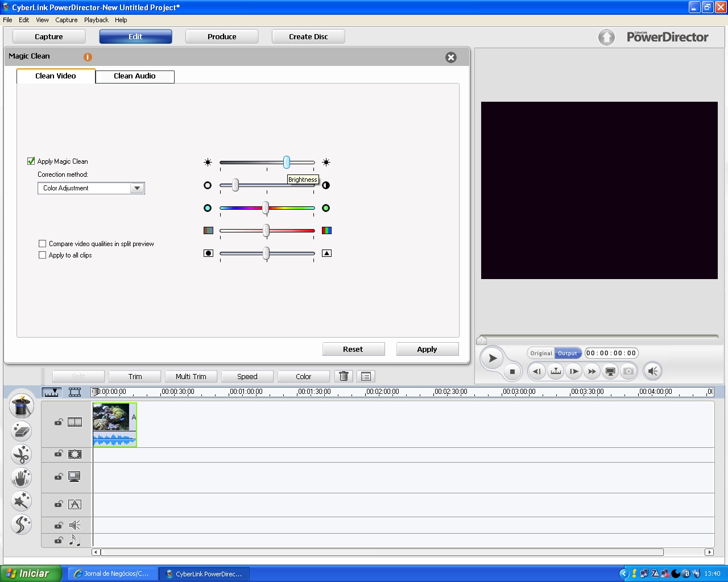
Task: Switch preview to Output mode
Action: point(568,353)
